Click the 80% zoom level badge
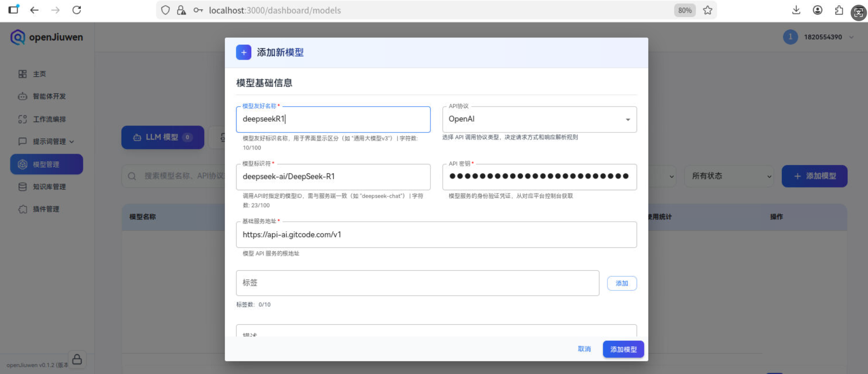868x374 pixels. pyautogui.click(x=685, y=10)
